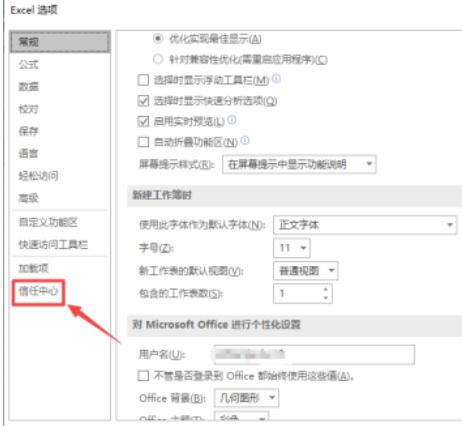462x426 pixels.
Task: Open the 信任中心 category
Action: click(38, 291)
